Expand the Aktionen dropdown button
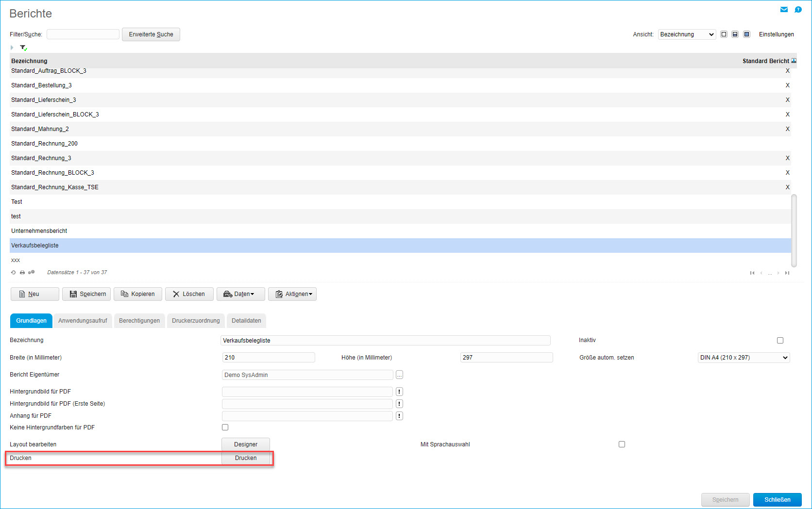 click(x=292, y=294)
